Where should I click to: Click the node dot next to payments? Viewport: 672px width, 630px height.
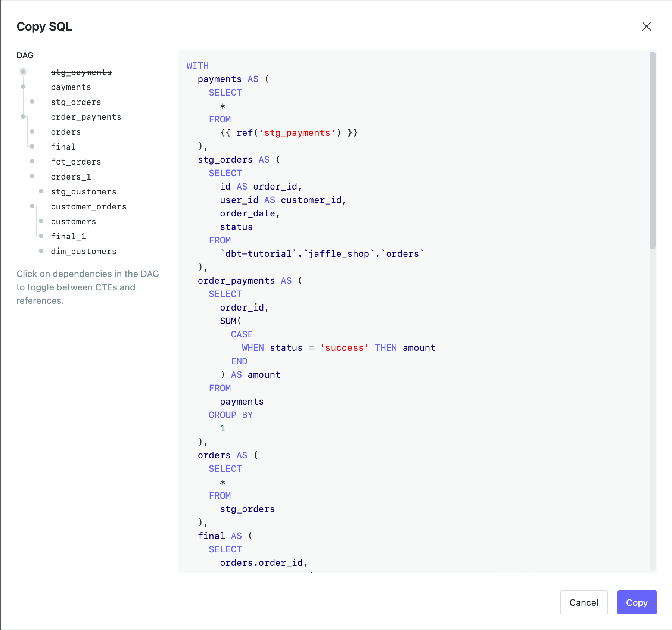tap(24, 87)
